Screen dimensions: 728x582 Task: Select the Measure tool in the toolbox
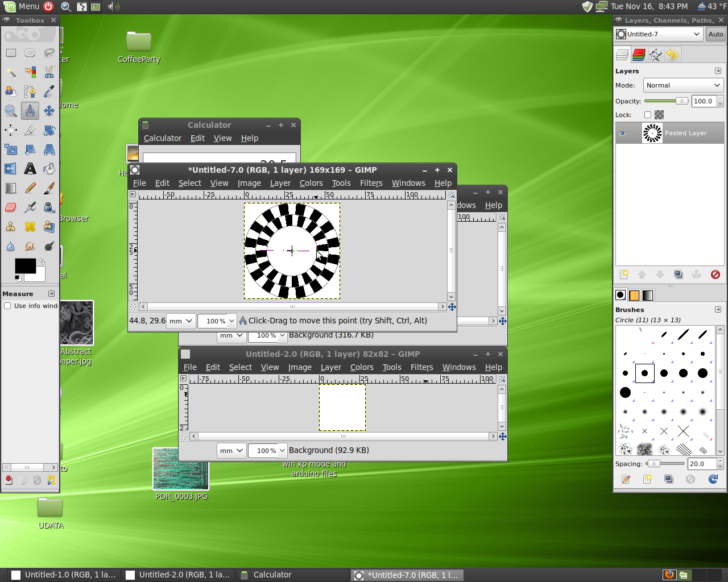pos(30,110)
